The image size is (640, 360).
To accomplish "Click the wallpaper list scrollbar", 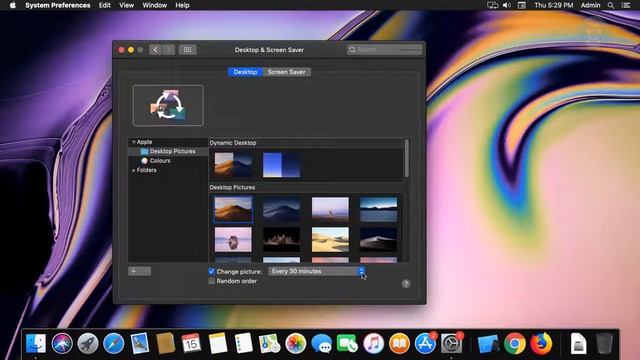I will pos(407,159).
